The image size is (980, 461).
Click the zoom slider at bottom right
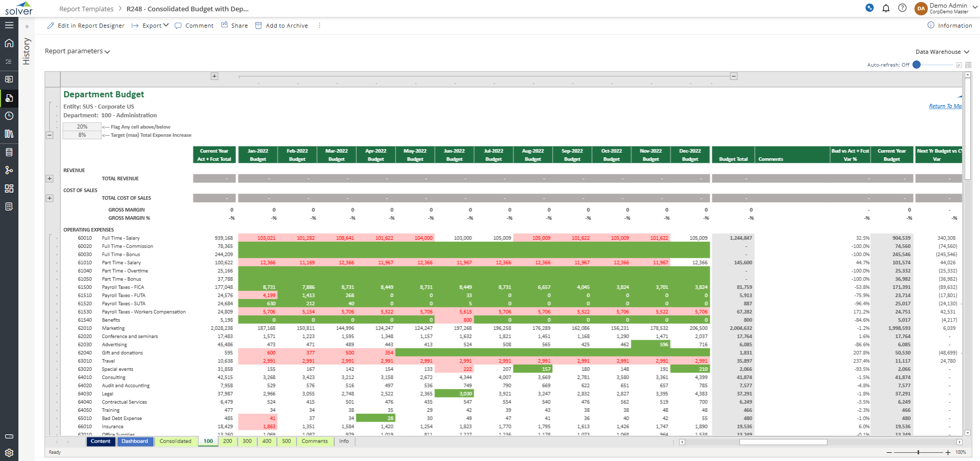918,452
